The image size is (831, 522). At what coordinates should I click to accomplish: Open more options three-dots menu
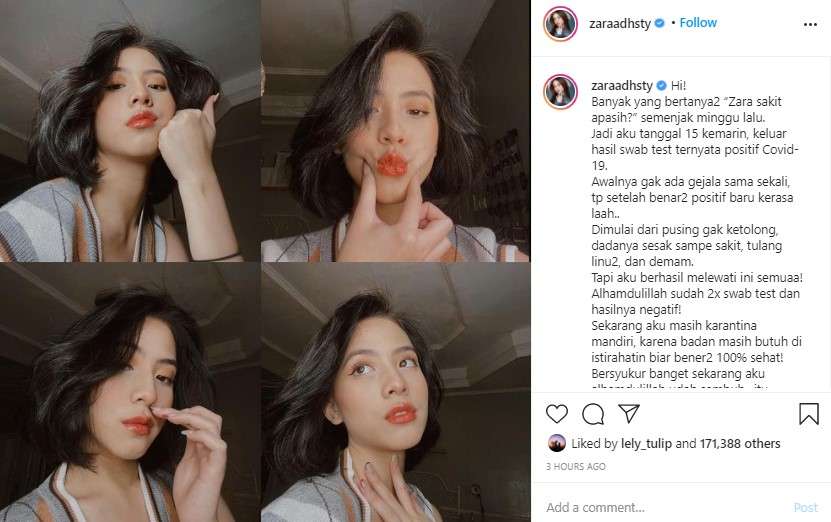click(x=810, y=24)
